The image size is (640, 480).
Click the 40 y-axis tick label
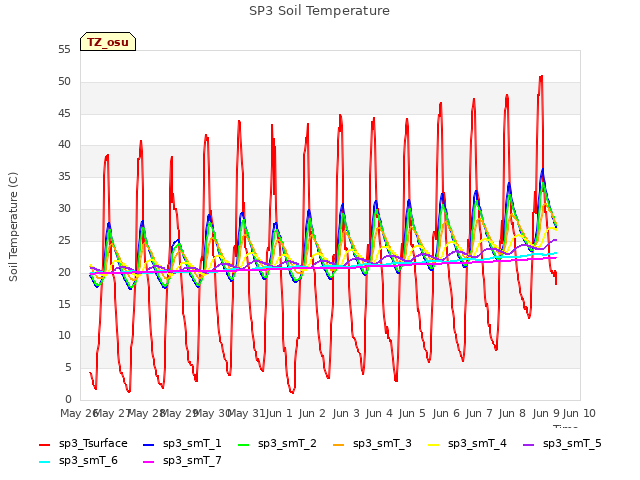(64, 145)
